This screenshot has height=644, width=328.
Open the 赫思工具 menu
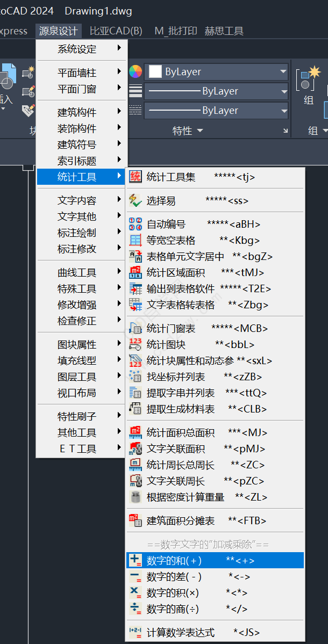click(x=224, y=31)
